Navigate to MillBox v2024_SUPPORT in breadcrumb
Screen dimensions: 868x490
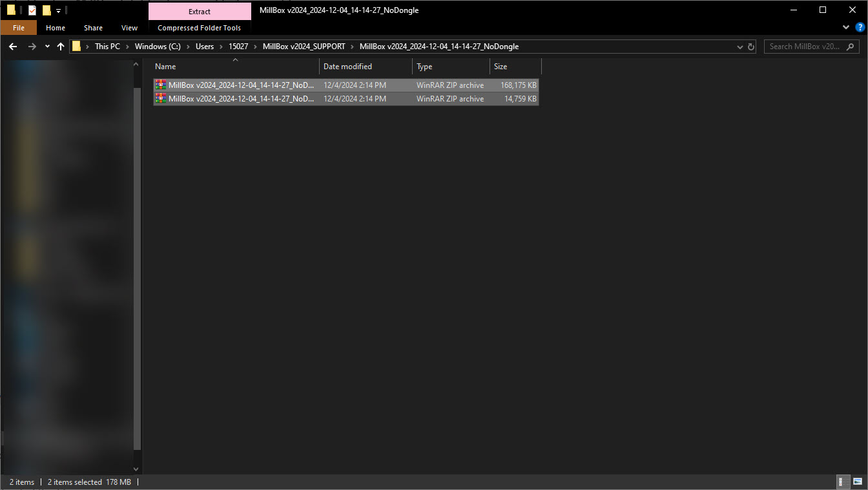pyautogui.click(x=304, y=47)
